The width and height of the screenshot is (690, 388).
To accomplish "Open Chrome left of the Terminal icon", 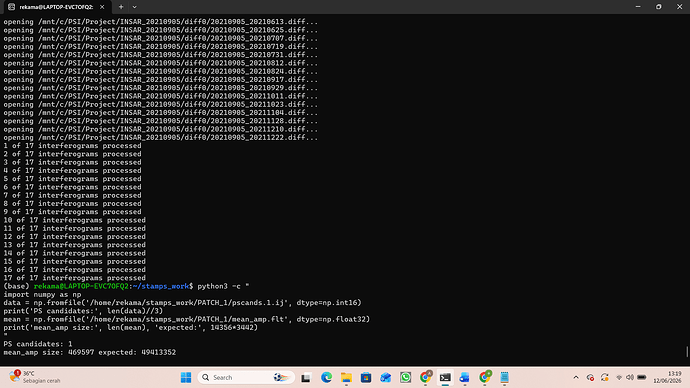I will point(425,377).
